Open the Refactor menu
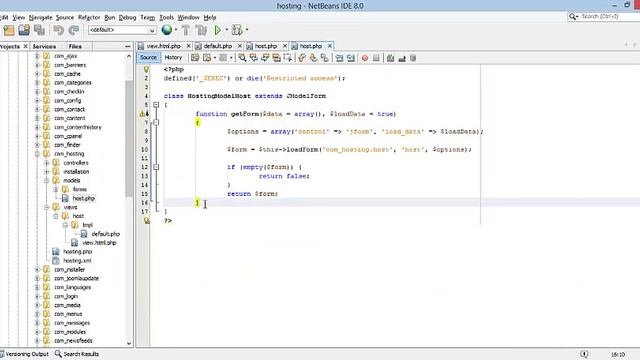 pos(89,18)
